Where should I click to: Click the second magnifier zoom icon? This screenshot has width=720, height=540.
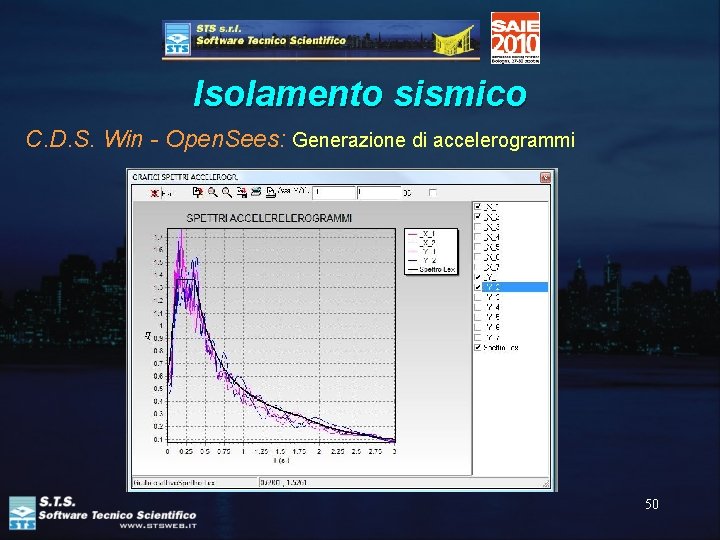coord(227,192)
